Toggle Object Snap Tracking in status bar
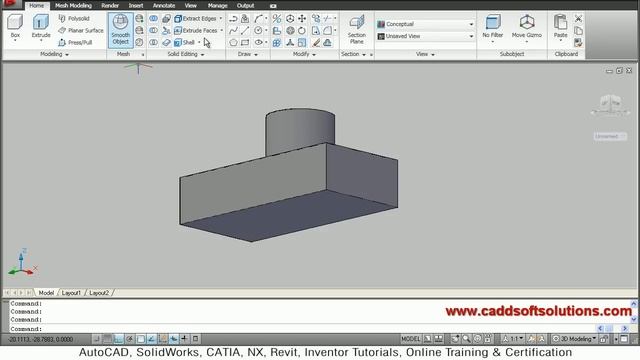This screenshot has width=640, height=360. coord(151,339)
